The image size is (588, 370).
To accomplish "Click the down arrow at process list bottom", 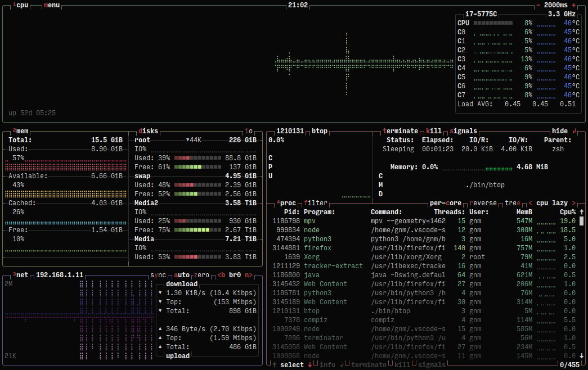I will pos(581,355).
